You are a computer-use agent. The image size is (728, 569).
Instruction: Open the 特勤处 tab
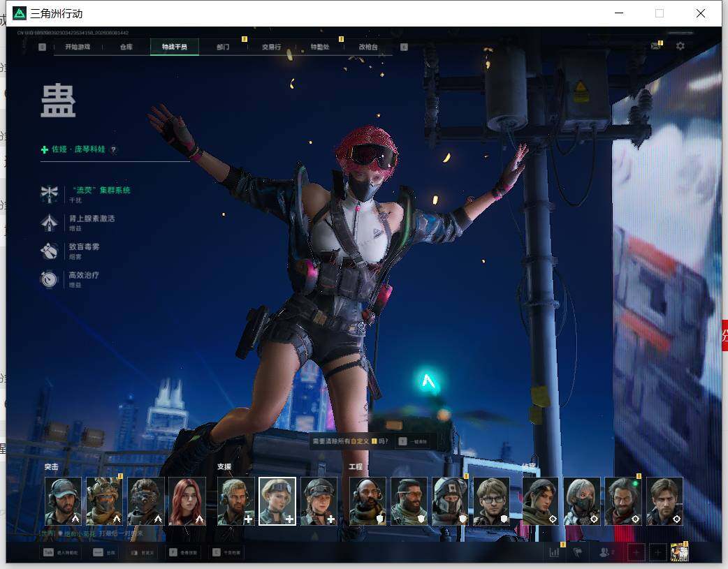tap(320, 47)
